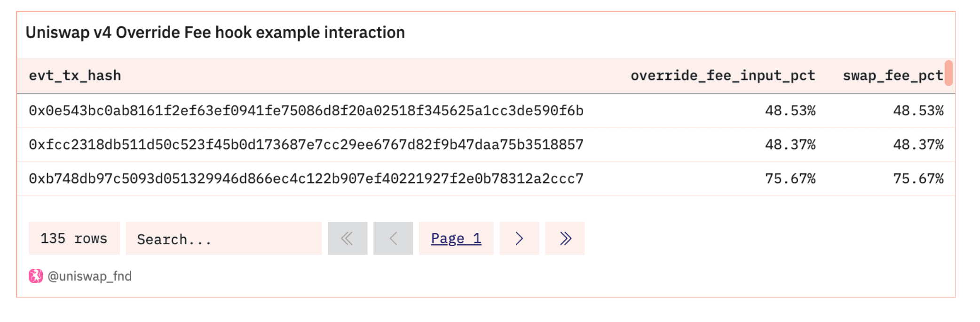Image resolution: width=980 pixels, height=322 pixels.
Task: Select first row's override fee 48.53% cell
Action: (x=790, y=111)
